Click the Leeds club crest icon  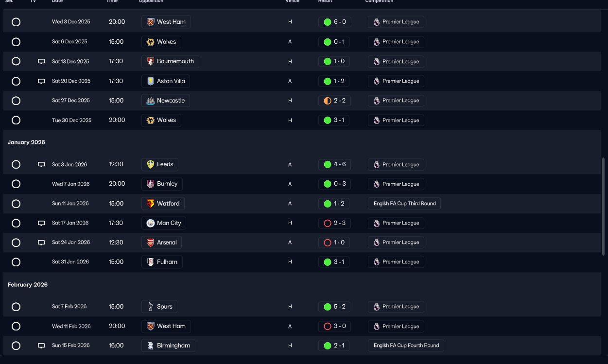point(150,164)
